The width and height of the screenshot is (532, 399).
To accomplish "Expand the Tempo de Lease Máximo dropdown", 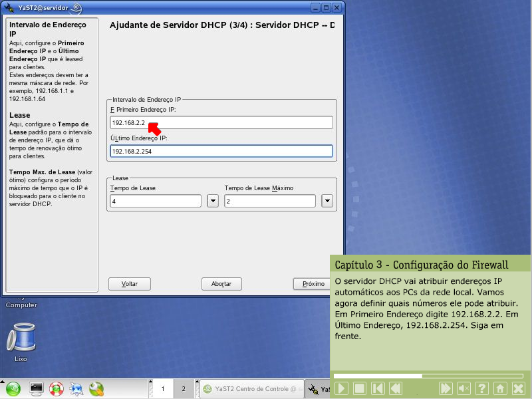I will [x=327, y=201].
